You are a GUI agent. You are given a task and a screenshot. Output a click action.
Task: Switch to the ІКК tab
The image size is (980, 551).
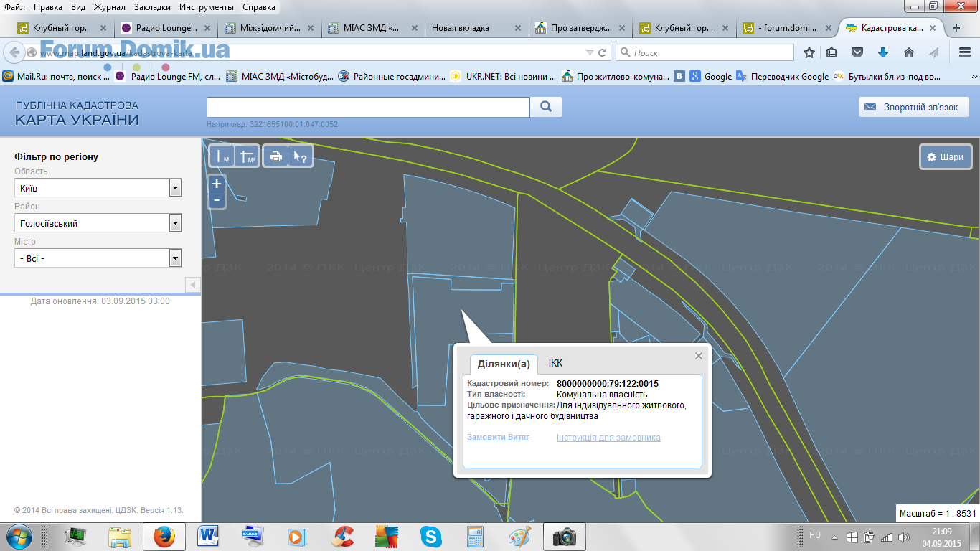point(556,364)
